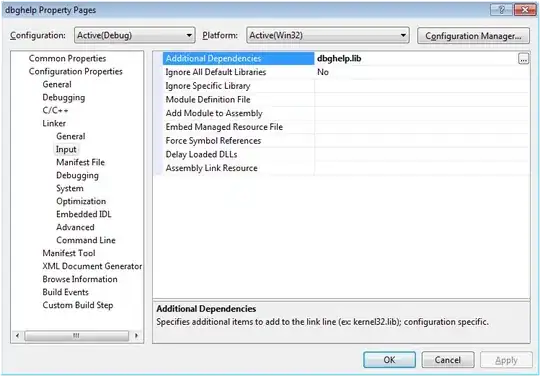The width and height of the screenshot is (540, 376).
Task: Click the empty value field for Module Definition File
Action: (x=422, y=100)
